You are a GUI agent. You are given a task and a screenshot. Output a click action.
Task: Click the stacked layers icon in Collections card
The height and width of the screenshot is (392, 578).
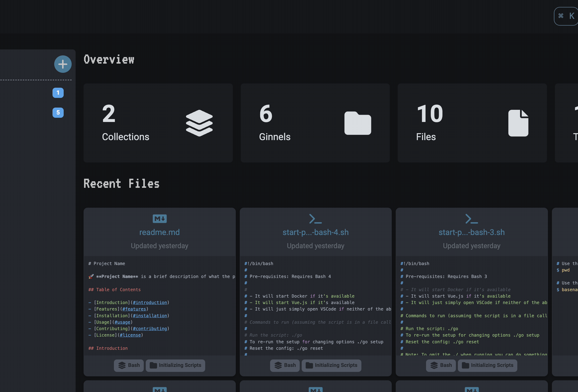click(199, 123)
